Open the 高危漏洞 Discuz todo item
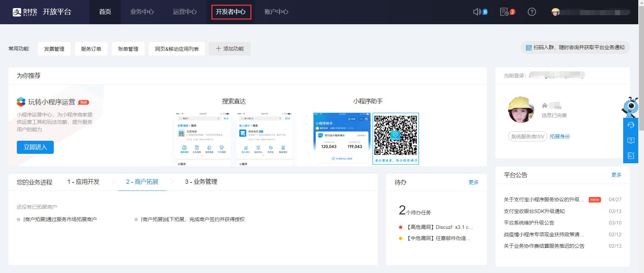The width and height of the screenshot is (644, 273). point(439,227)
